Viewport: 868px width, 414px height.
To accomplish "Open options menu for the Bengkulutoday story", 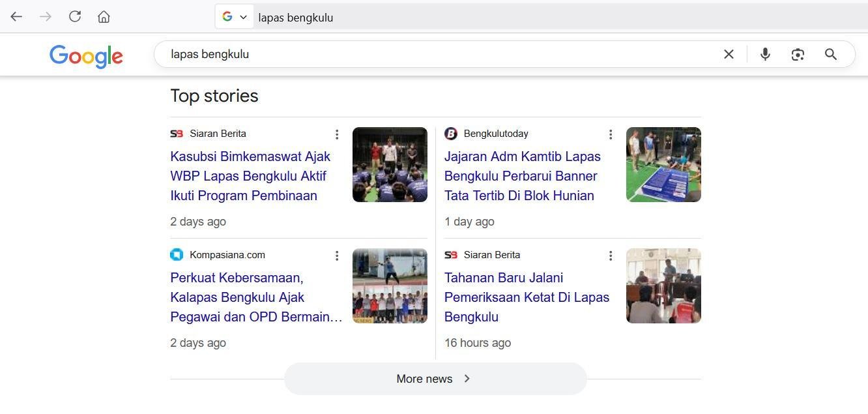I will pyautogui.click(x=611, y=134).
